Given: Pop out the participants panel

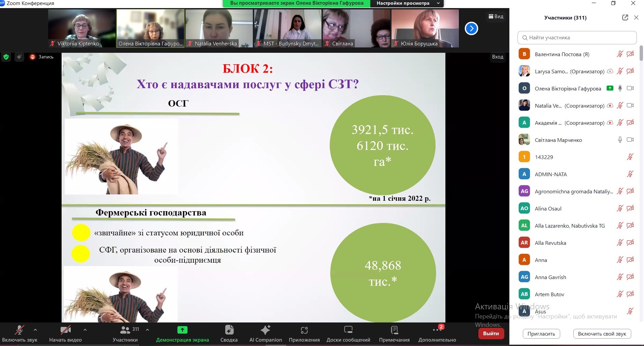Looking at the screenshot, I should [625, 17].
